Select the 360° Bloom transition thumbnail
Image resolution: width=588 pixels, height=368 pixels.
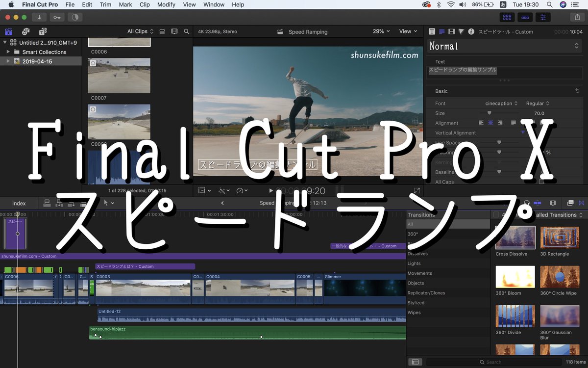(x=515, y=277)
